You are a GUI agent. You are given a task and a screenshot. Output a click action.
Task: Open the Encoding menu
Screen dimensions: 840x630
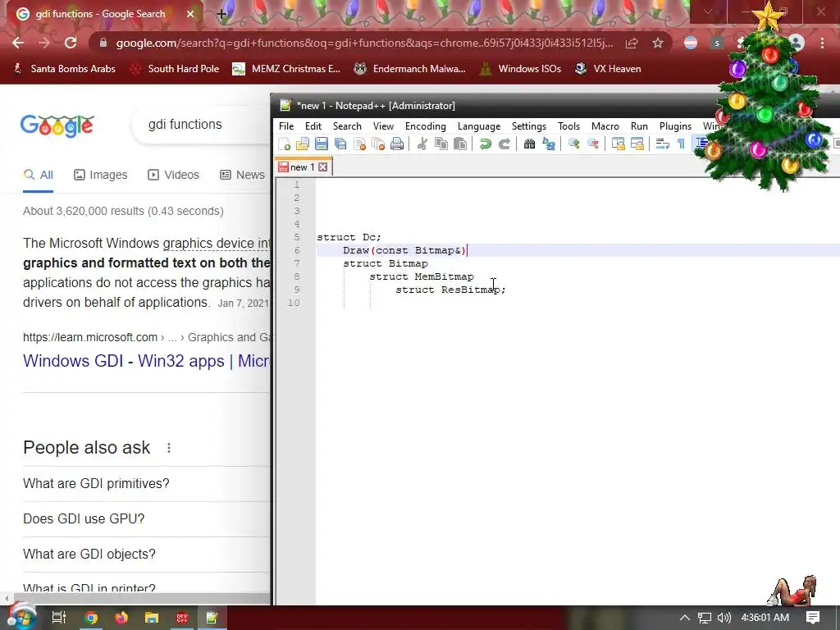click(x=426, y=126)
